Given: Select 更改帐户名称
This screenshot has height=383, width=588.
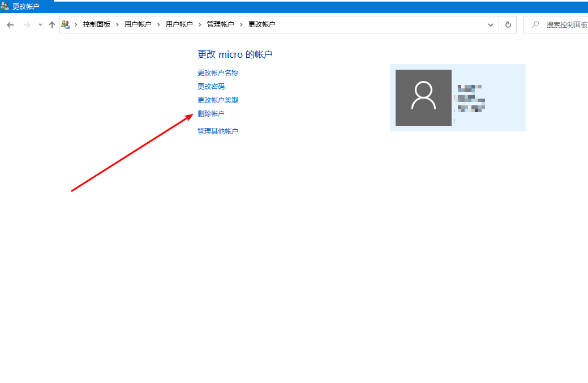Looking at the screenshot, I should (x=218, y=73).
